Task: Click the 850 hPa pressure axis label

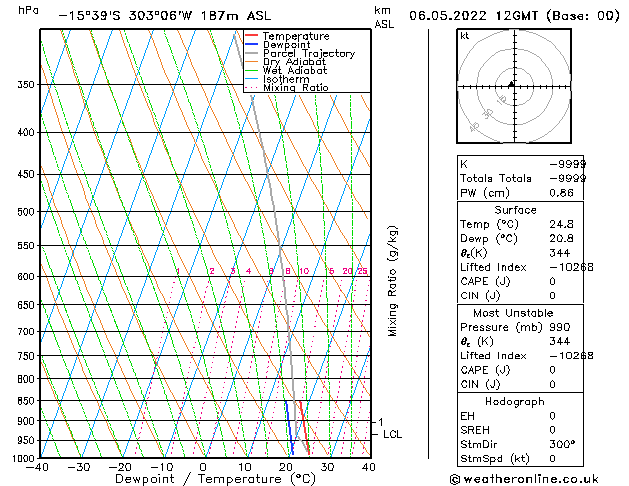Action: [26, 401]
